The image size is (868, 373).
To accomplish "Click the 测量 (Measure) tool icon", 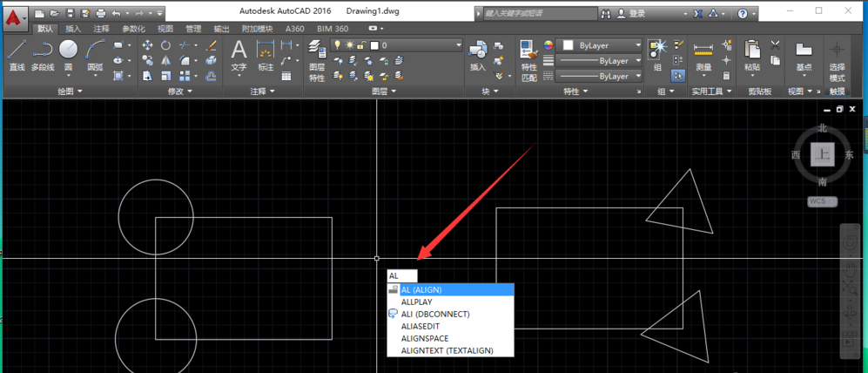I will (x=703, y=54).
